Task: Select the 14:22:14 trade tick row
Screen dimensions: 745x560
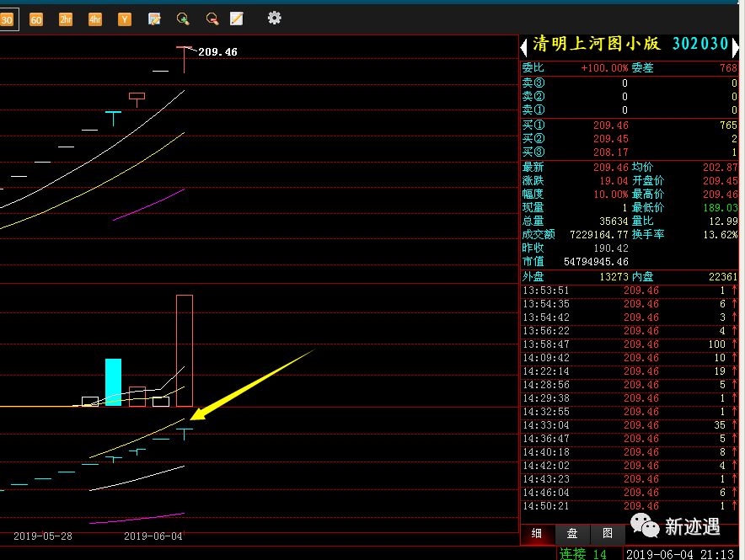Action: click(630, 371)
